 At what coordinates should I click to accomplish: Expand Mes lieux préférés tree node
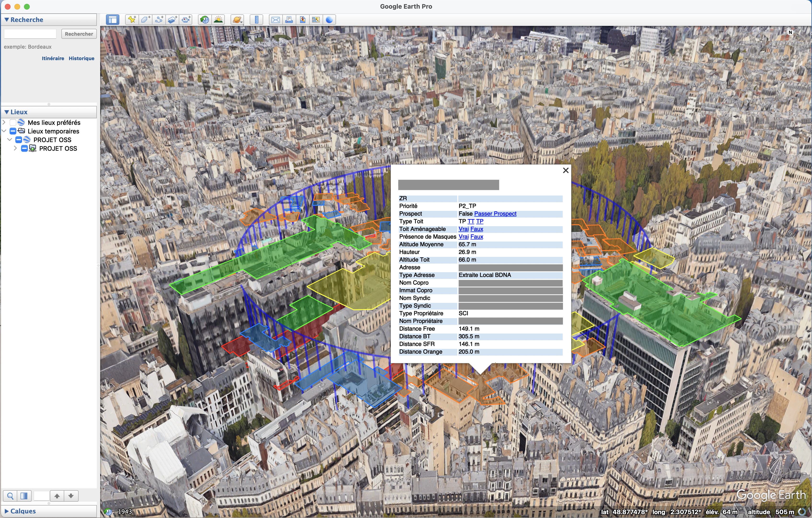pos(4,122)
